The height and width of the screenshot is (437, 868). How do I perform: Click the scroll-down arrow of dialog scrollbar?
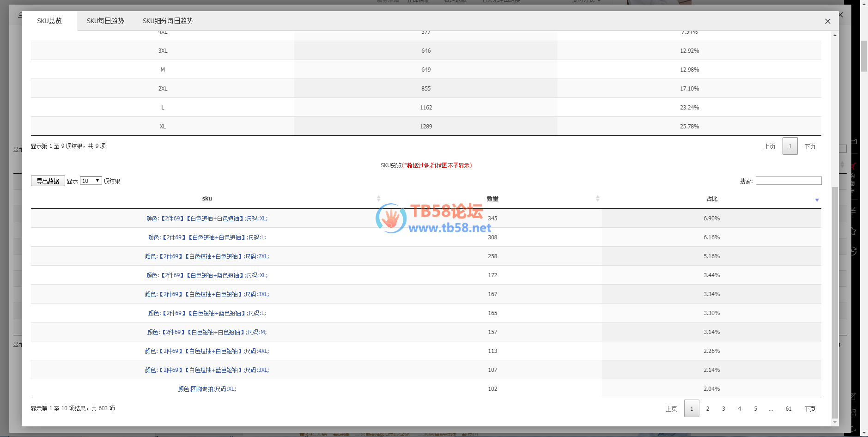[834, 422]
